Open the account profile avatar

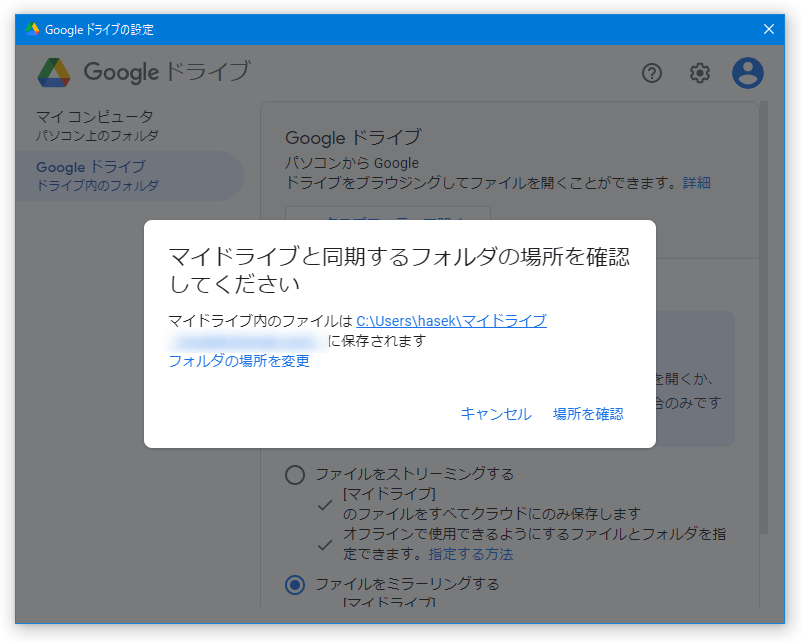pyautogui.click(x=747, y=73)
